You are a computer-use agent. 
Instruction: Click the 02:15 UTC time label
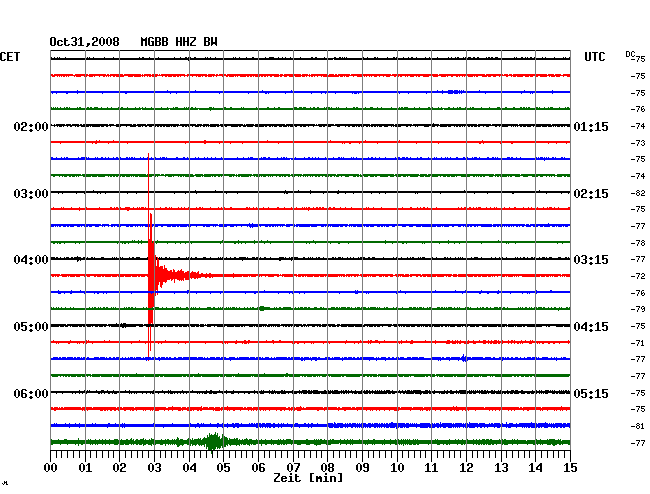pyautogui.click(x=591, y=194)
